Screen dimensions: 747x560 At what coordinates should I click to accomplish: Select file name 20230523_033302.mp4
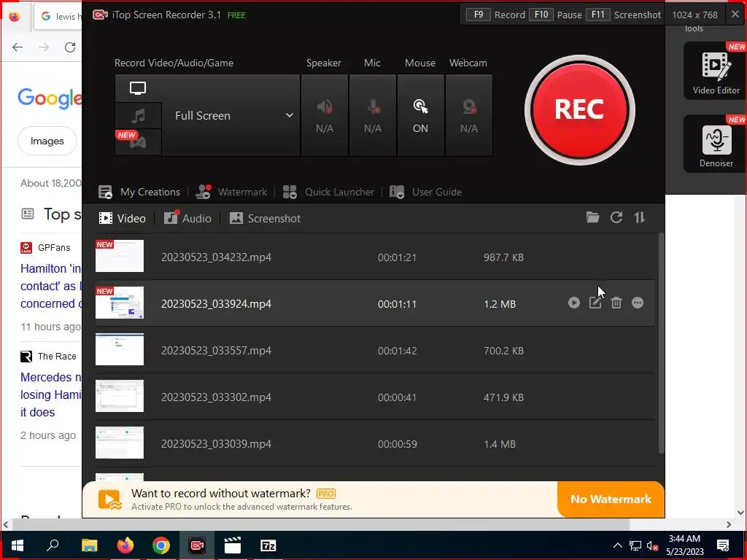pos(216,397)
